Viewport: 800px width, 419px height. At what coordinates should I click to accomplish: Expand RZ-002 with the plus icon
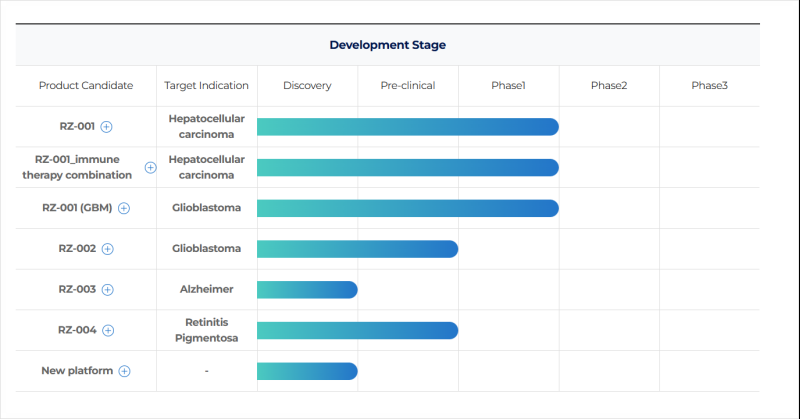point(108,249)
